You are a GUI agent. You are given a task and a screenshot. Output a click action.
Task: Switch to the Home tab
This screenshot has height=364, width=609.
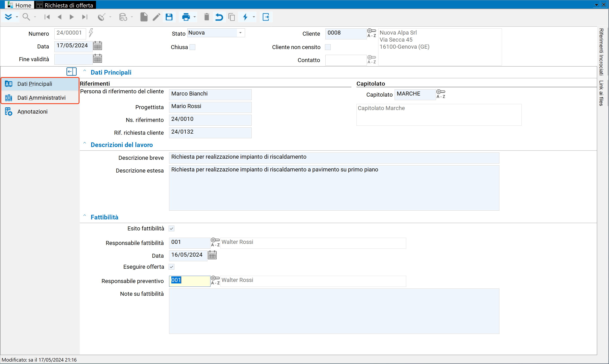pyautogui.click(x=19, y=5)
